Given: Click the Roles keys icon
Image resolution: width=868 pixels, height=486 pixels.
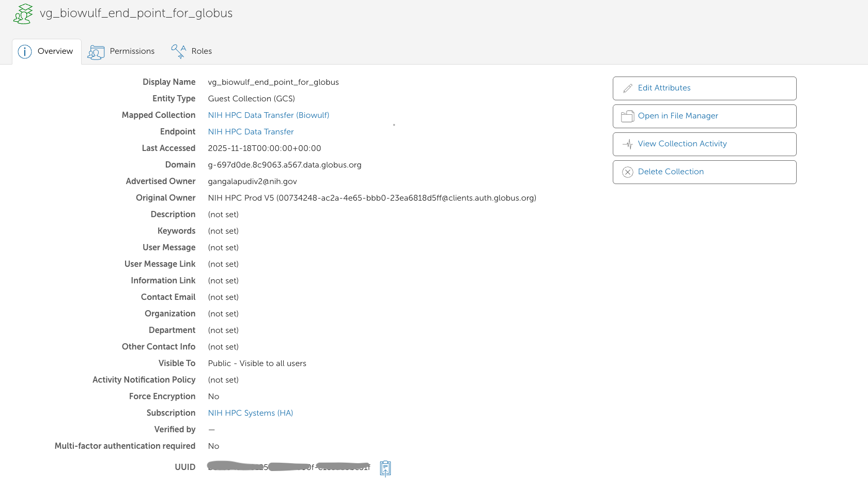Looking at the screenshot, I should (x=178, y=51).
